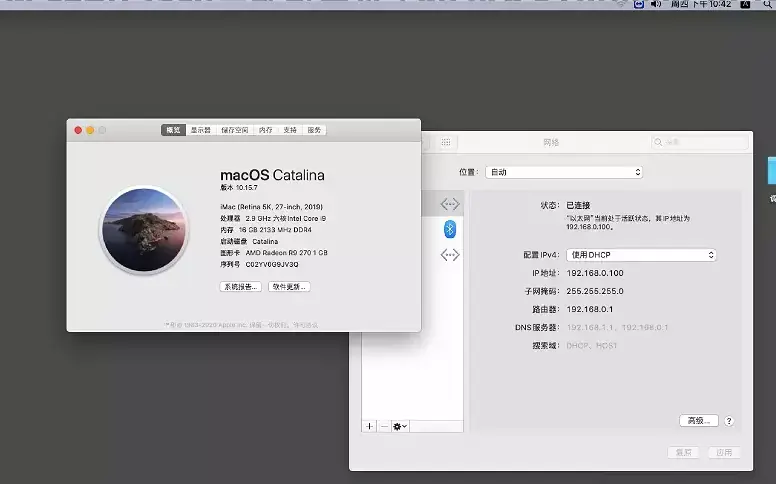Screen dimensions: 776x484
Task: Select the highlighted Ethernet service icon above Bluetooth
Action: coord(450,204)
